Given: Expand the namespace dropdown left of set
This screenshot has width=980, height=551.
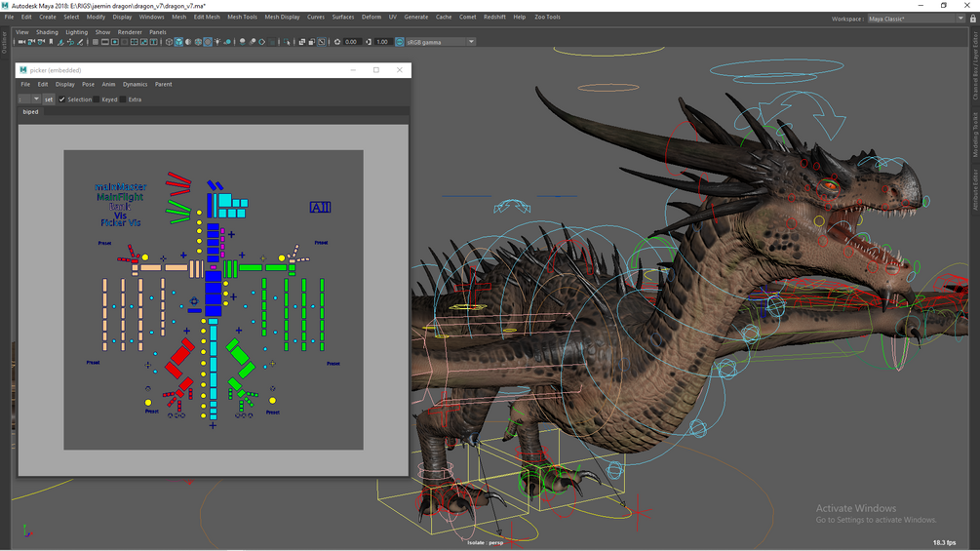Looking at the screenshot, I should click(x=36, y=99).
